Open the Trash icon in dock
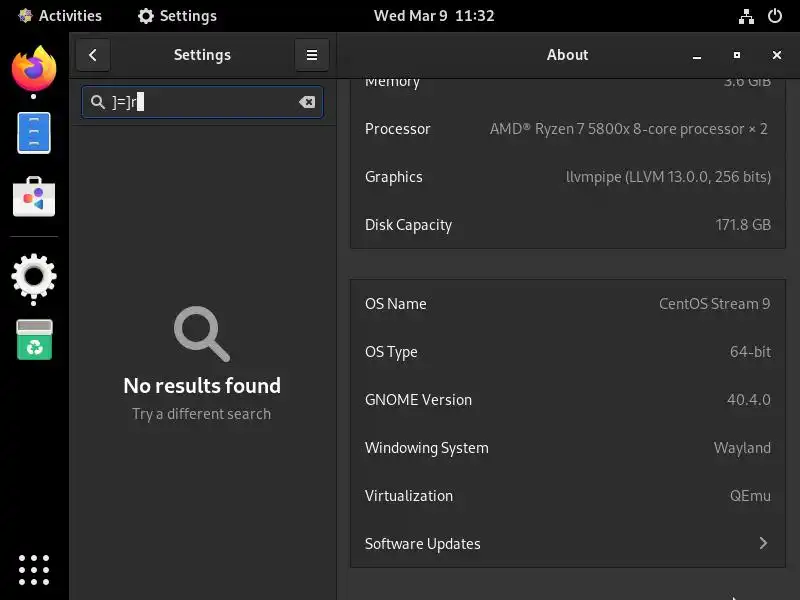This screenshot has width=800, height=600. 34,340
